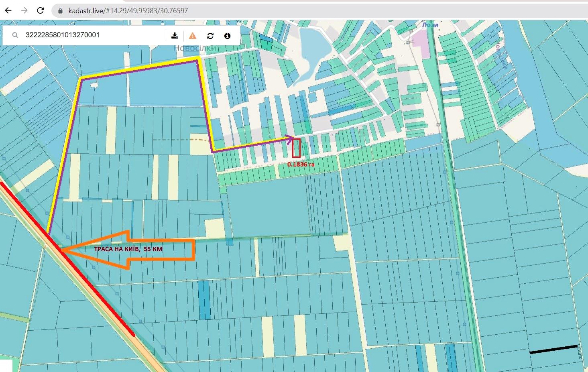Viewport: 588px width, 372px height.
Task: Reload the page with the refresh icon
Action: [41, 11]
